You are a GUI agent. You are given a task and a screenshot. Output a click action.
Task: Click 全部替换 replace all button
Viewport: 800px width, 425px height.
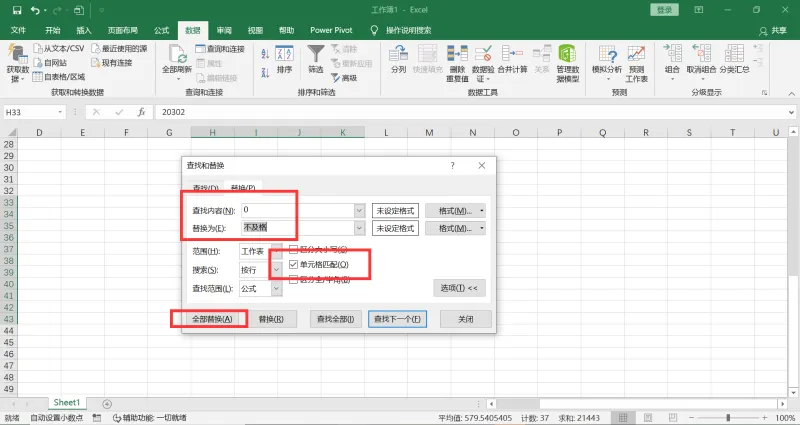pyautogui.click(x=212, y=319)
